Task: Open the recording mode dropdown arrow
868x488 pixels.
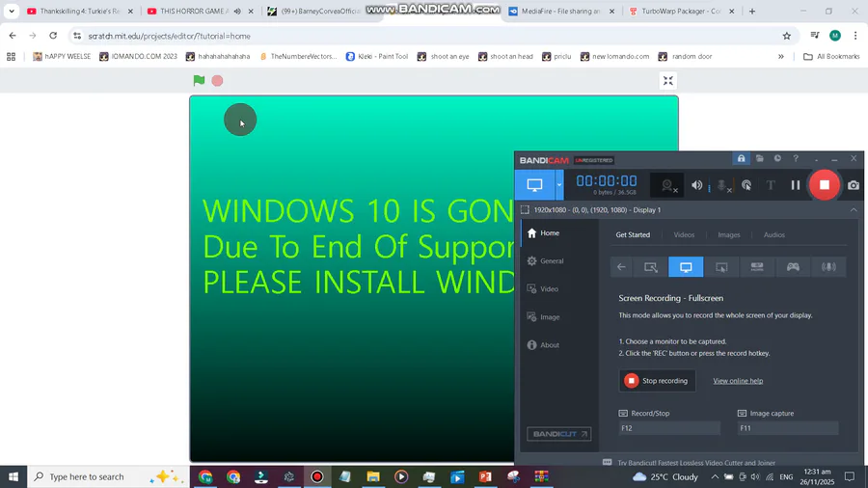Action: click(x=559, y=185)
